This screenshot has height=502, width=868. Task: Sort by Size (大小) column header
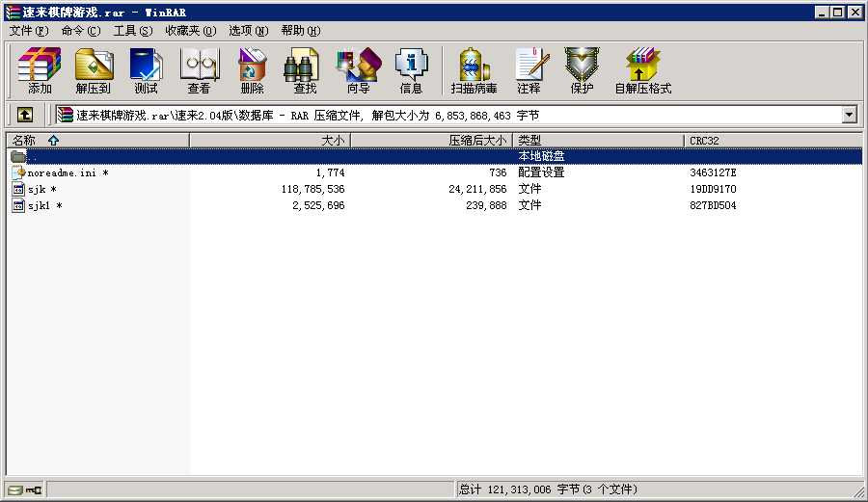[x=270, y=141]
